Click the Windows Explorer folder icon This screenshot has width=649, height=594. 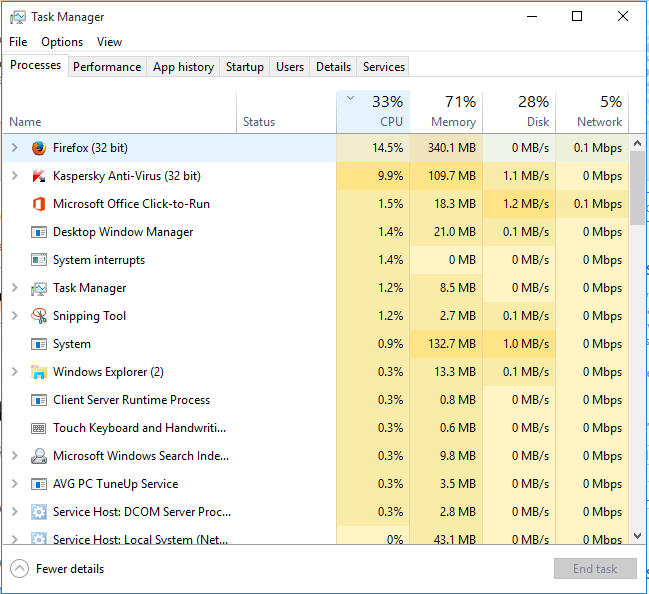click(x=39, y=372)
